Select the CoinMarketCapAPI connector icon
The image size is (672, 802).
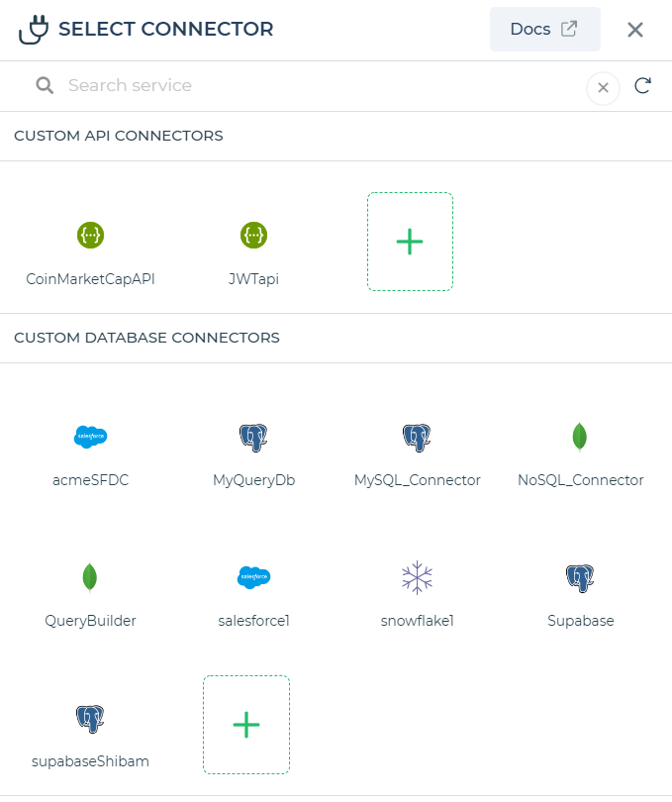coord(90,236)
